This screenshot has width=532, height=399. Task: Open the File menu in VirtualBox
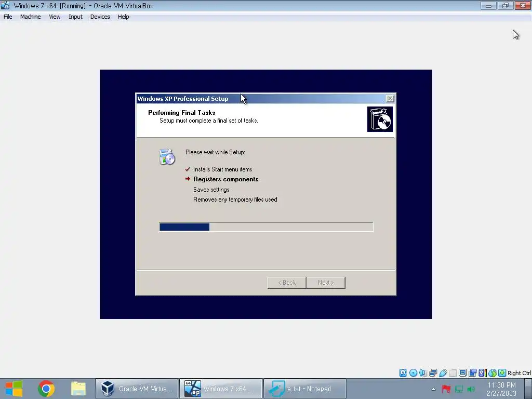tap(8, 17)
